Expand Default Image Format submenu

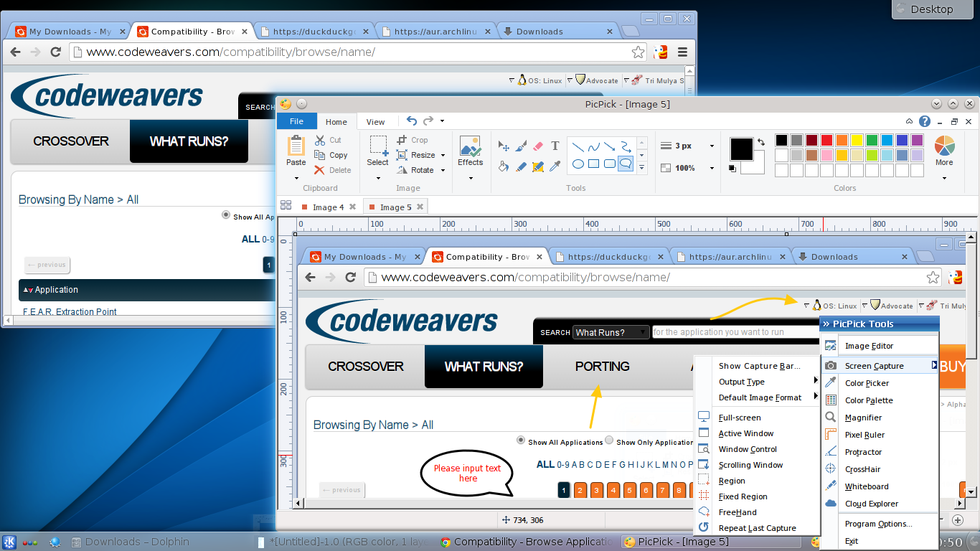[758, 397]
